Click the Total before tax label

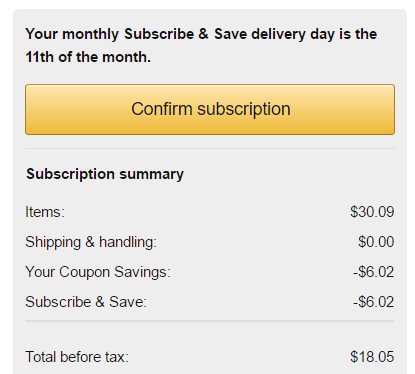tap(77, 357)
